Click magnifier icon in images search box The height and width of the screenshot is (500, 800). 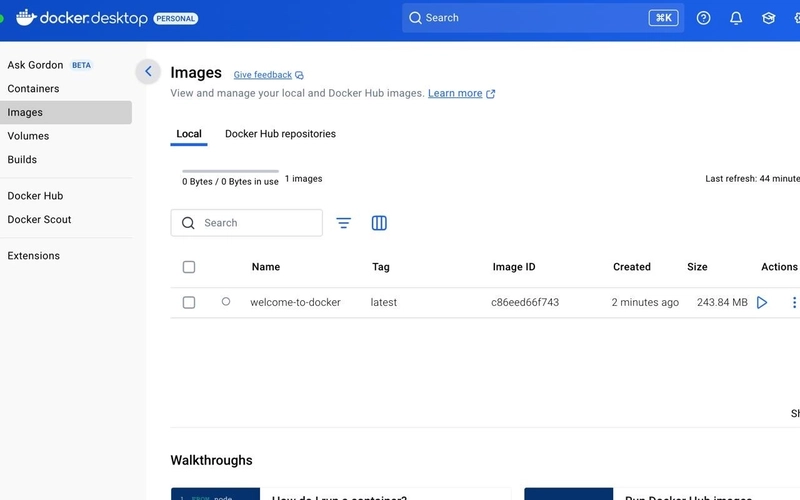tap(188, 223)
